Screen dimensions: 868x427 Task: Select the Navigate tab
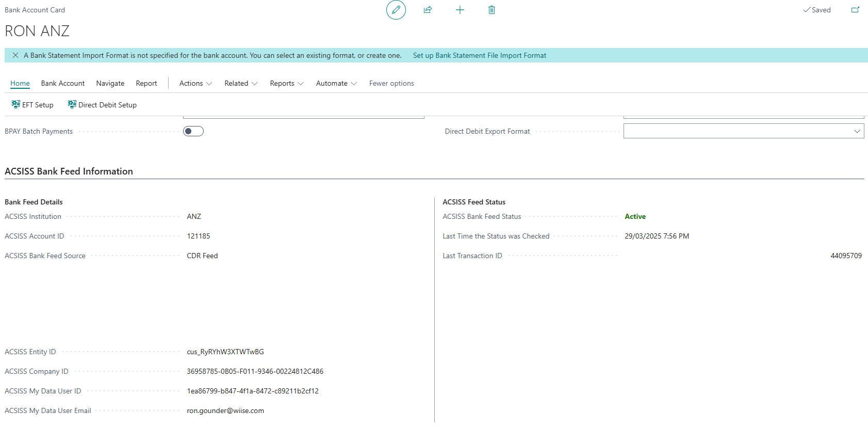coord(110,83)
